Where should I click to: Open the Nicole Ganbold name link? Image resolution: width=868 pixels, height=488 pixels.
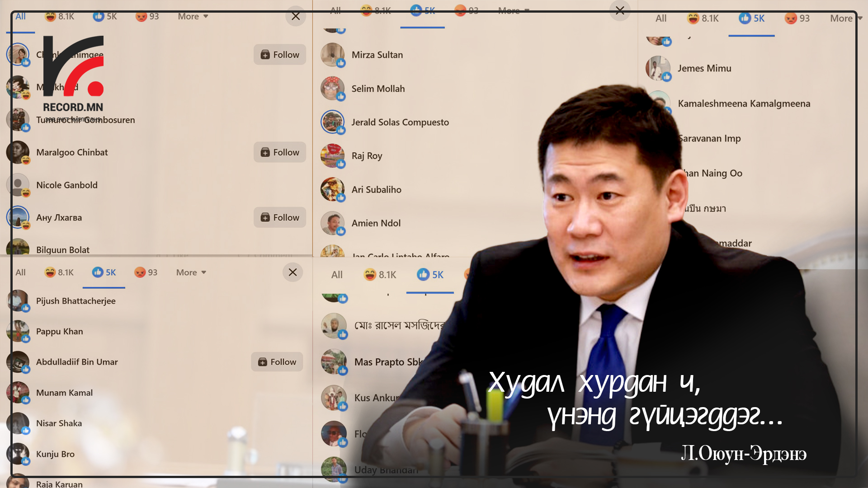(x=67, y=185)
